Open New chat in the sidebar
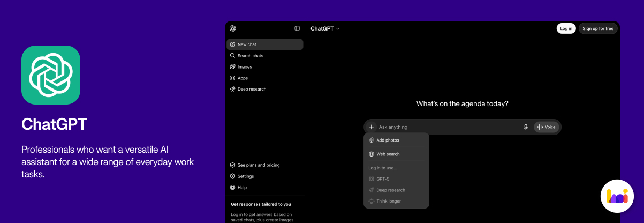 tap(265, 44)
